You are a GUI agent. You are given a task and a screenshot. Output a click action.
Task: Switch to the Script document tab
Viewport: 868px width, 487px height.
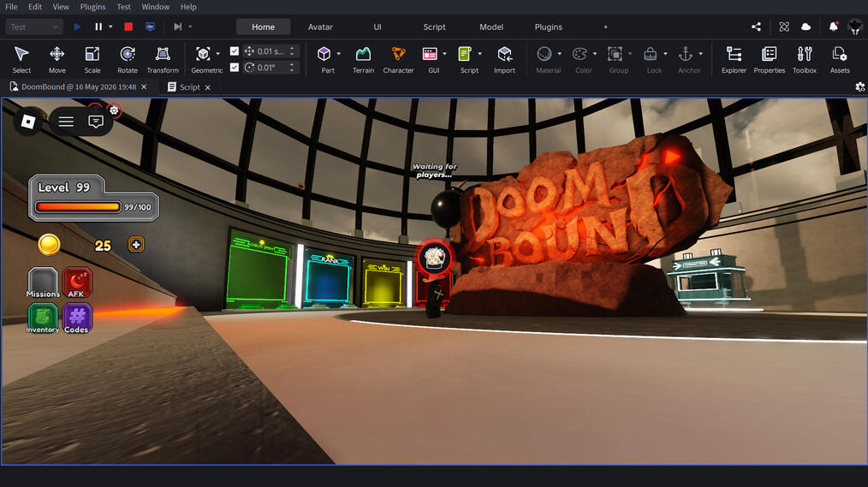click(189, 87)
